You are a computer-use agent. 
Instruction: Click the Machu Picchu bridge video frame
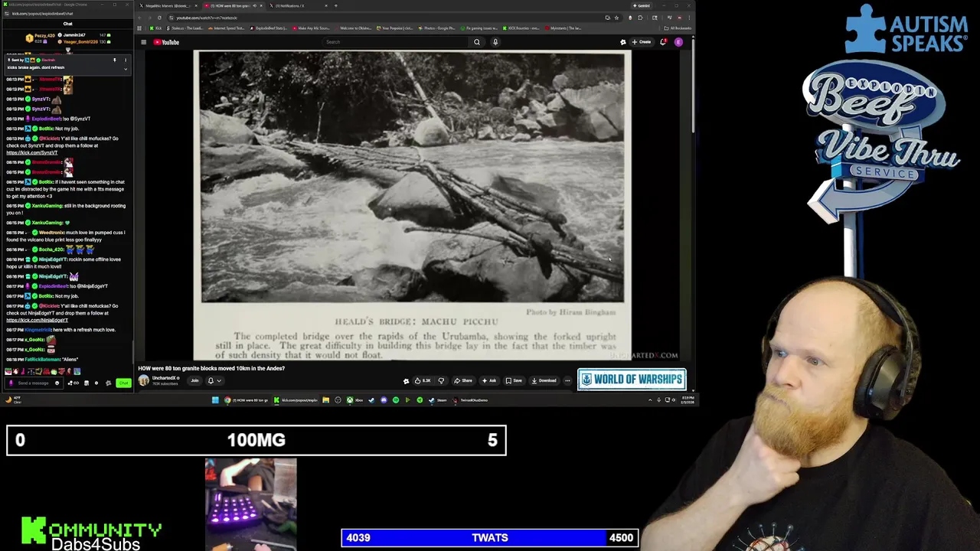(x=413, y=205)
